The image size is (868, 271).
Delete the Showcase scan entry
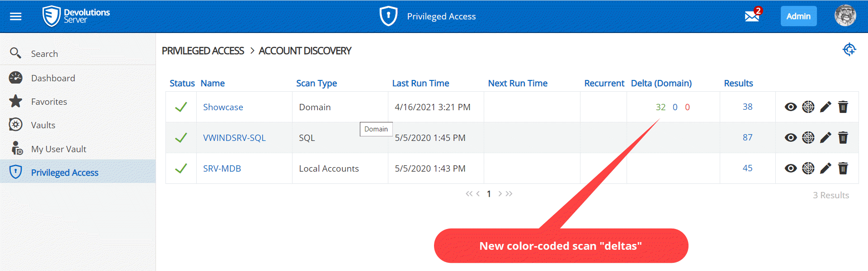(843, 107)
